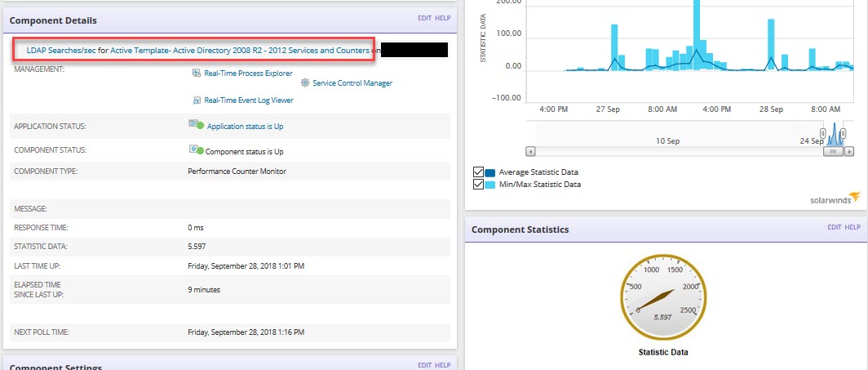Click the Service Control Manager gear icon
868x370 pixels.
click(x=305, y=83)
